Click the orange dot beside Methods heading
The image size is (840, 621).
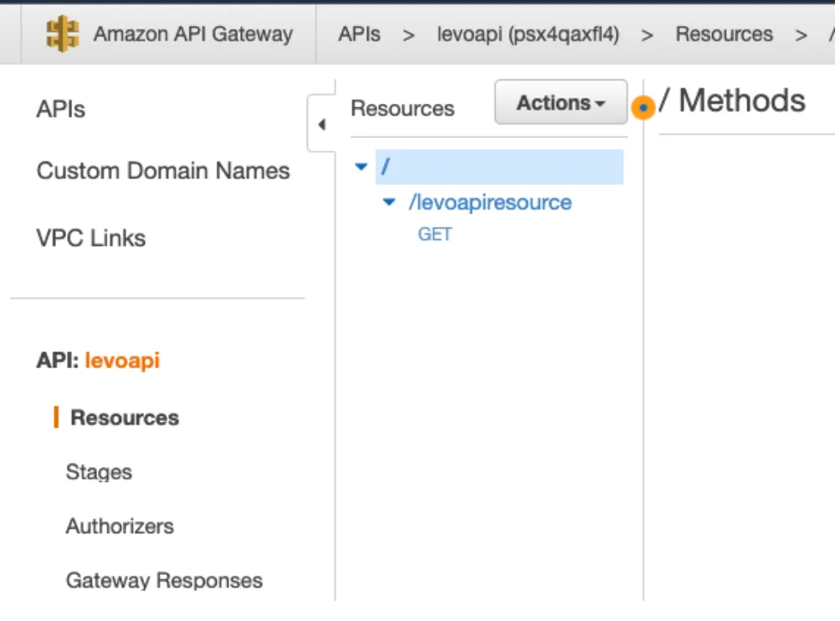[643, 108]
